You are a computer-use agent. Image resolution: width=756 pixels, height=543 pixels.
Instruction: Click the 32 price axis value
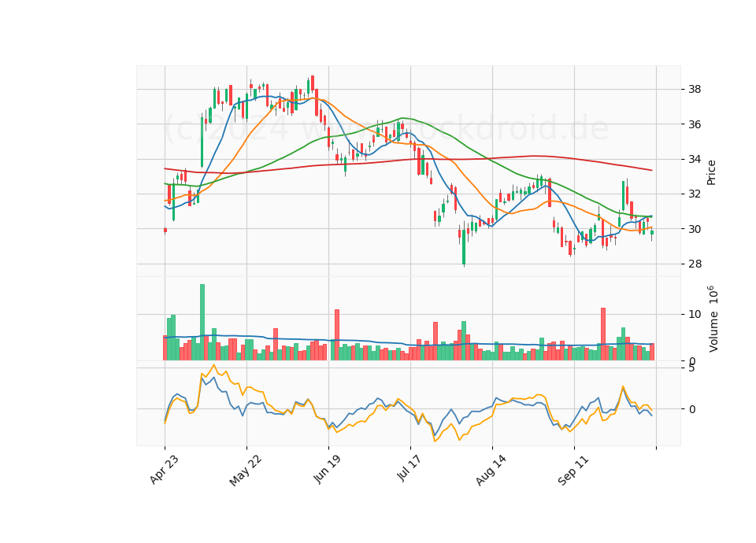695,194
